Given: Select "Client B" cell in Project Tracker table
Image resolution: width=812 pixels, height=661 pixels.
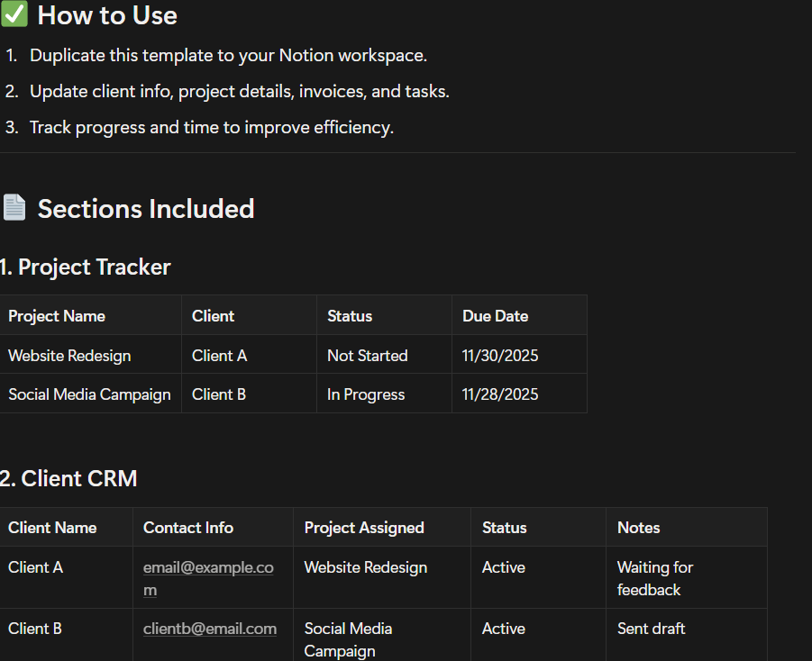Looking at the screenshot, I should 249,394.
